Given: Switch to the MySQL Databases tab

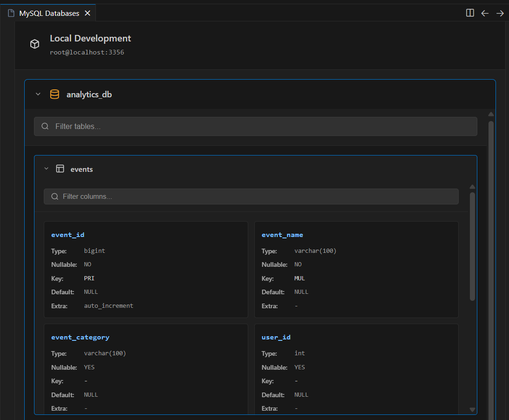Looking at the screenshot, I should (49, 14).
